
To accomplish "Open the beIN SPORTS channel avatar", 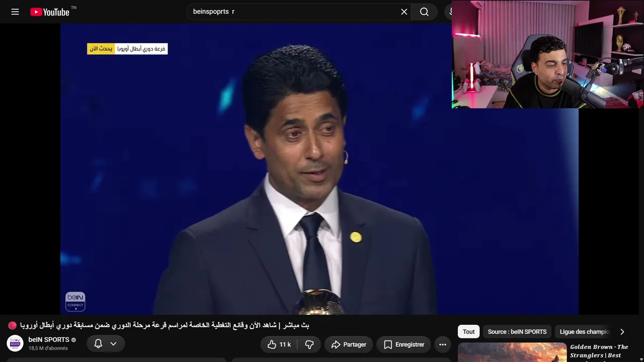I will pyautogui.click(x=15, y=343).
